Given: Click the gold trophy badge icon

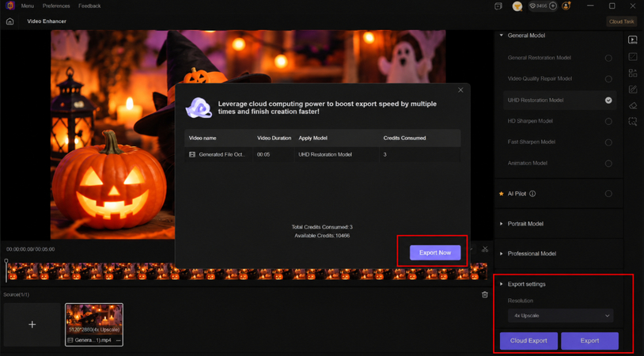Looking at the screenshot, I should point(517,6).
